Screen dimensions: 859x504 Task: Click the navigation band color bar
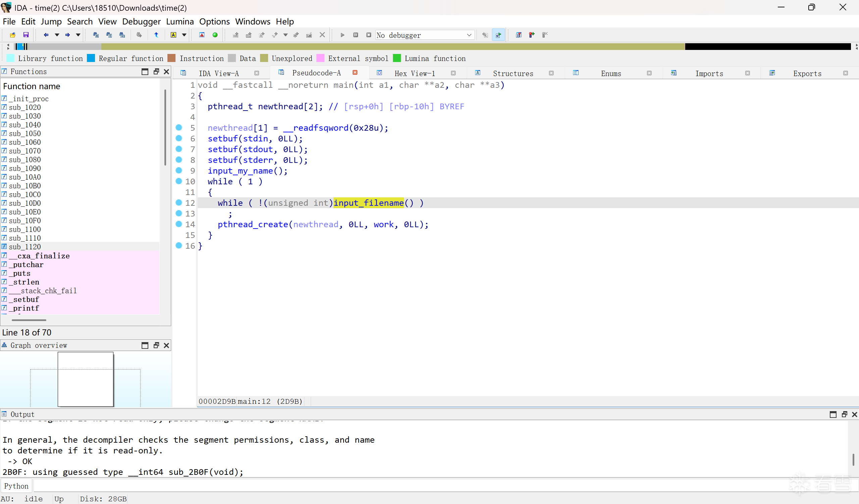click(x=392, y=47)
